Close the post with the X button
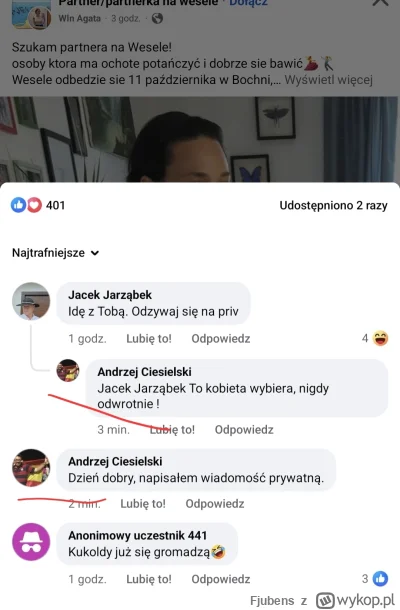 pyautogui.click(x=380, y=2)
